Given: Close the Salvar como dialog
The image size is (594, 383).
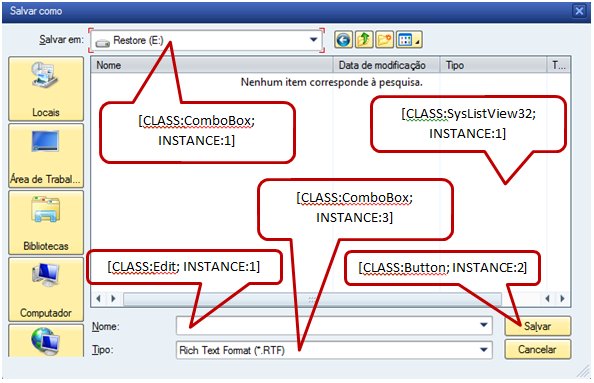Looking at the screenshot, I should [579, 11].
